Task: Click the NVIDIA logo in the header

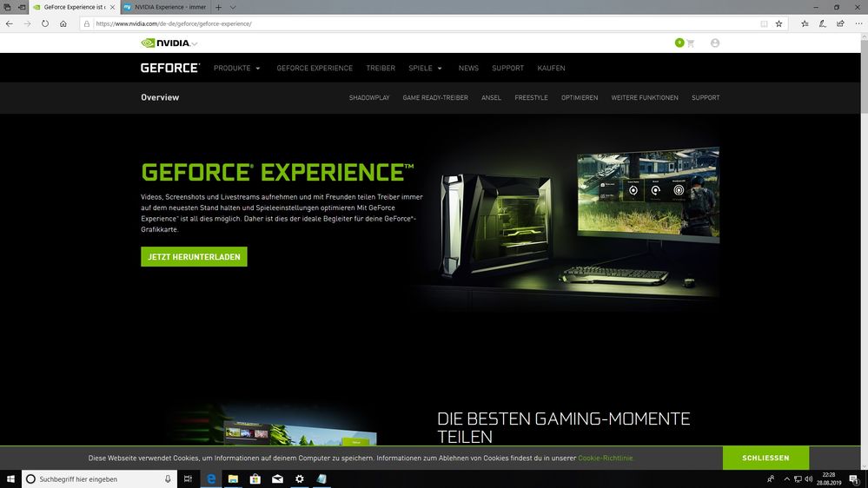Action: tap(169, 43)
